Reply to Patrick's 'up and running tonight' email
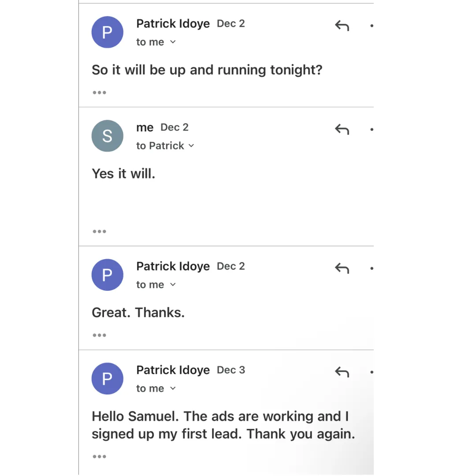 (x=342, y=26)
